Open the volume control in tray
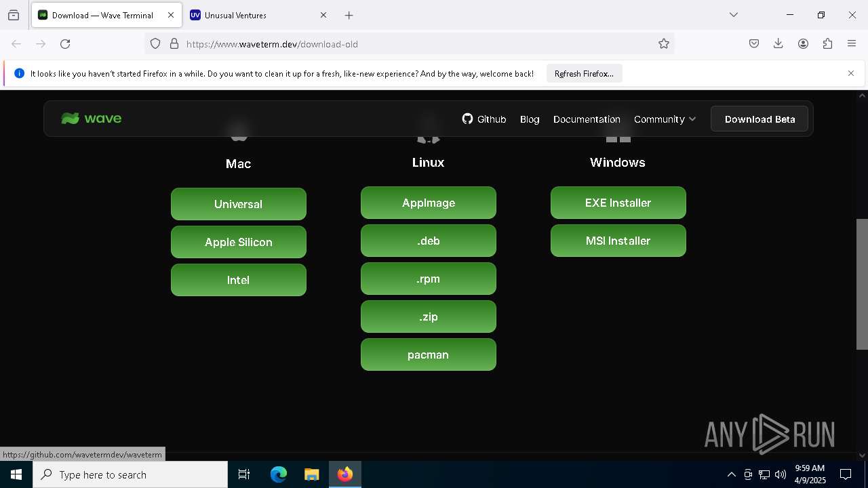The image size is (868, 488). [781, 474]
